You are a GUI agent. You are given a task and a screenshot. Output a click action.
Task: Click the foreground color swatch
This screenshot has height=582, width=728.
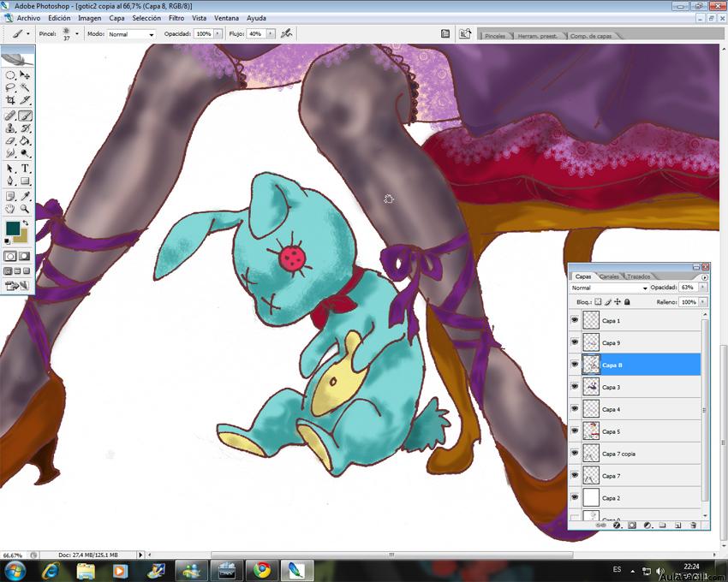coord(13,228)
